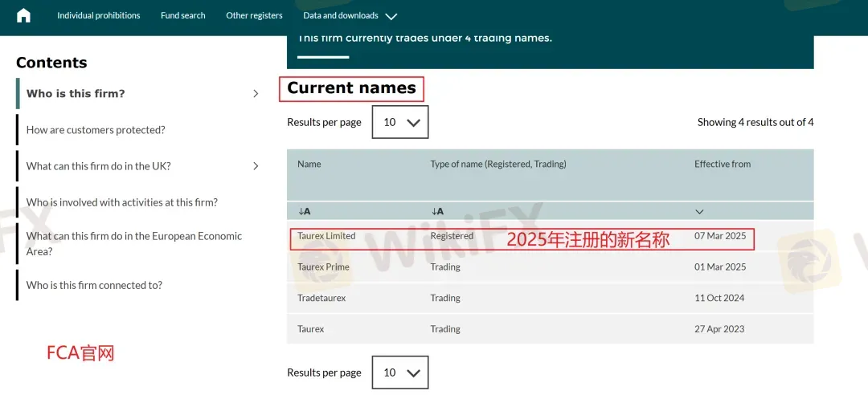Open bottom Results per page dropdown

click(x=400, y=372)
